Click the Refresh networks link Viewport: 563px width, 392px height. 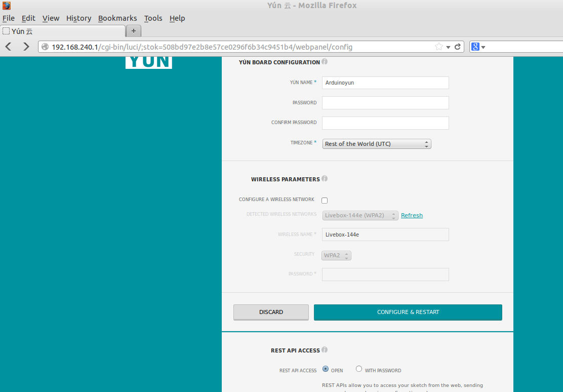pyautogui.click(x=412, y=215)
